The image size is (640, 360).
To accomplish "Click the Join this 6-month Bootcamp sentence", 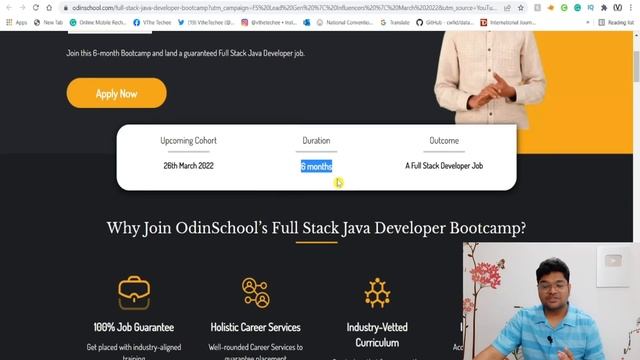I will coord(185,53).
